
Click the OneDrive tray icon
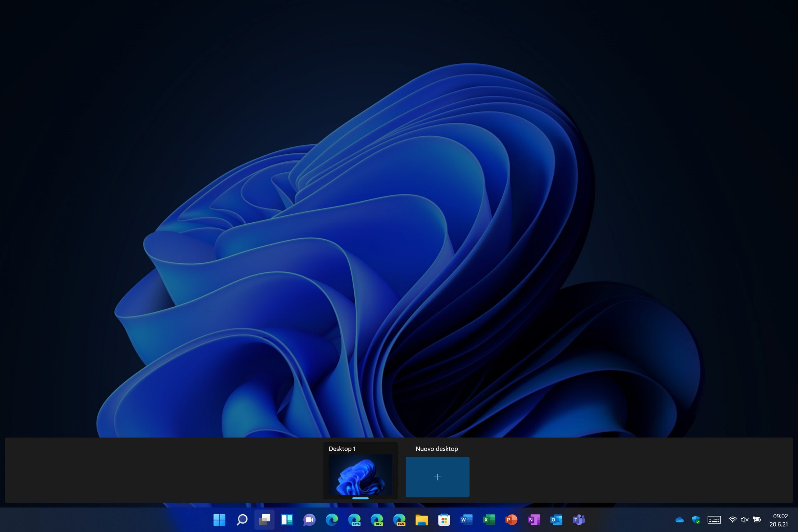tap(679, 520)
